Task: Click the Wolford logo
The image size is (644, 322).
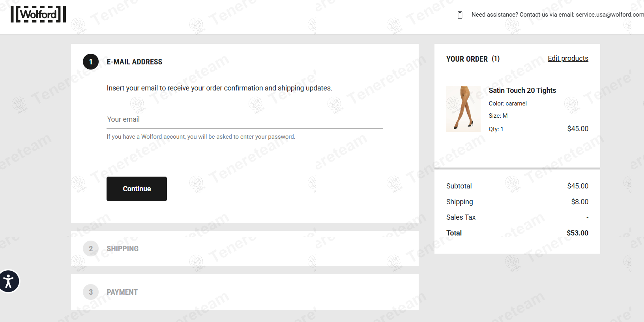Action: (x=38, y=14)
